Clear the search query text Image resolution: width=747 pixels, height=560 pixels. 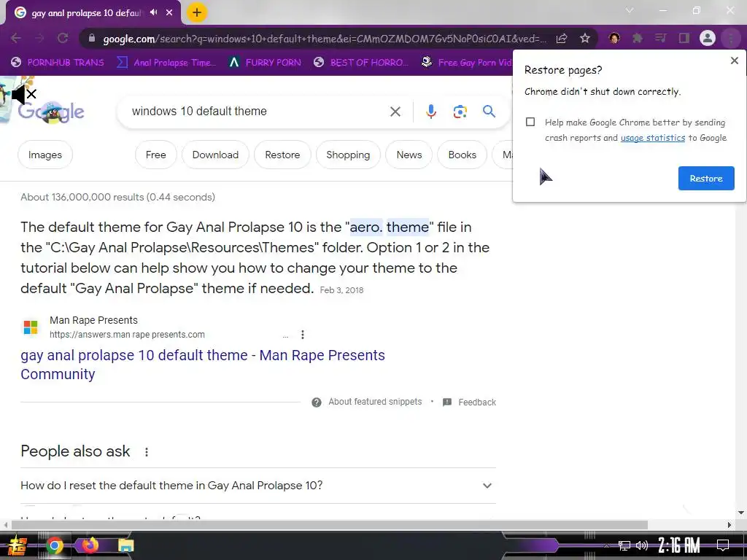[x=395, y=112]
